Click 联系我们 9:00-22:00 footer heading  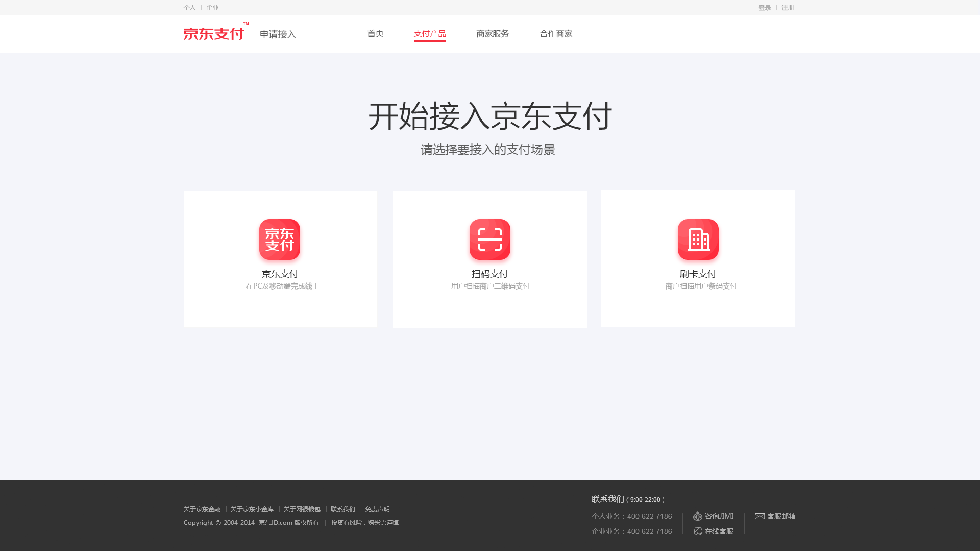(628, 499)
